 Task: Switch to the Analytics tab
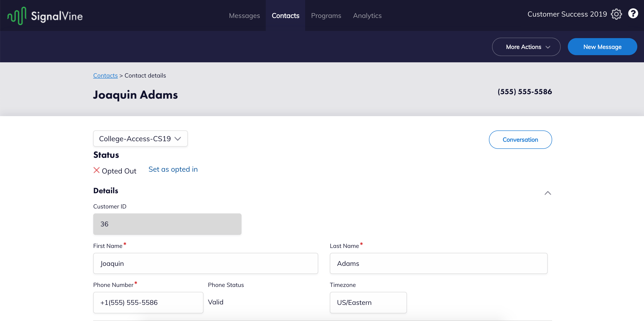click(367, 15)
